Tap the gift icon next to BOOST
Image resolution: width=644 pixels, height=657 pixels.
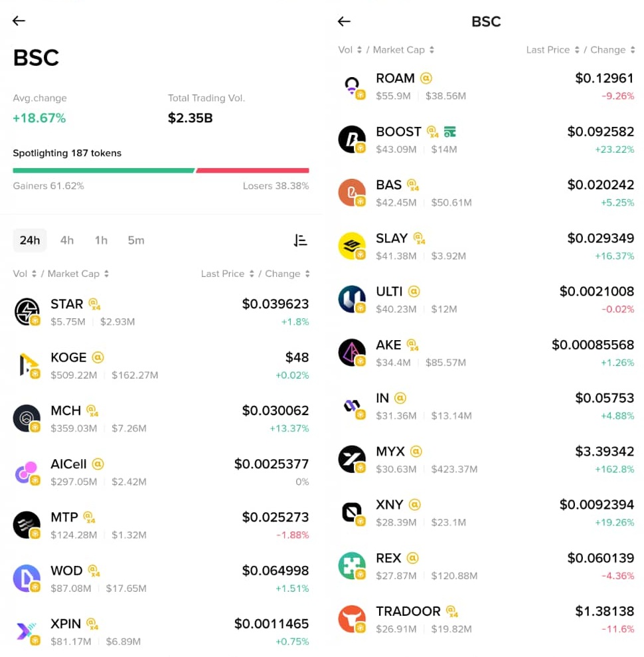pos(450,132)
